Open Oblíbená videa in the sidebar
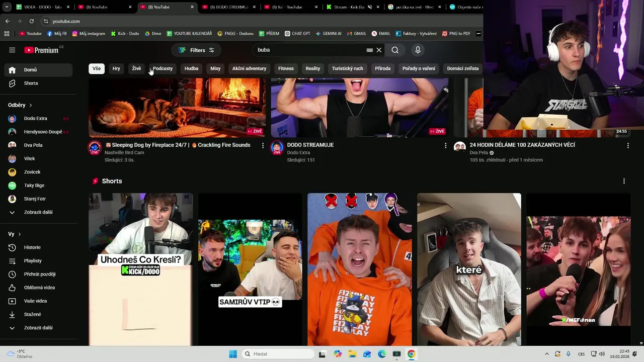644x362 pixels. 38,288
